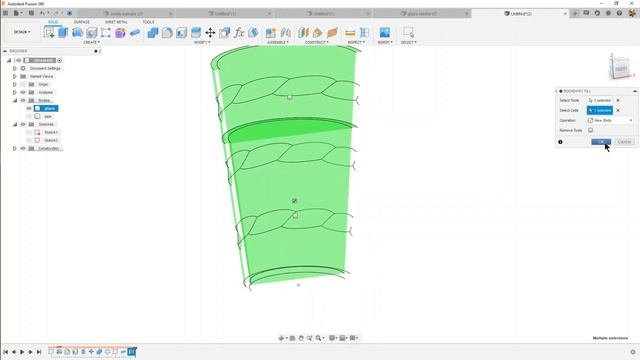Screen dimensions: 640x360
Task: Click the Save icon in title toolbar
Action: tap(31, 13)
